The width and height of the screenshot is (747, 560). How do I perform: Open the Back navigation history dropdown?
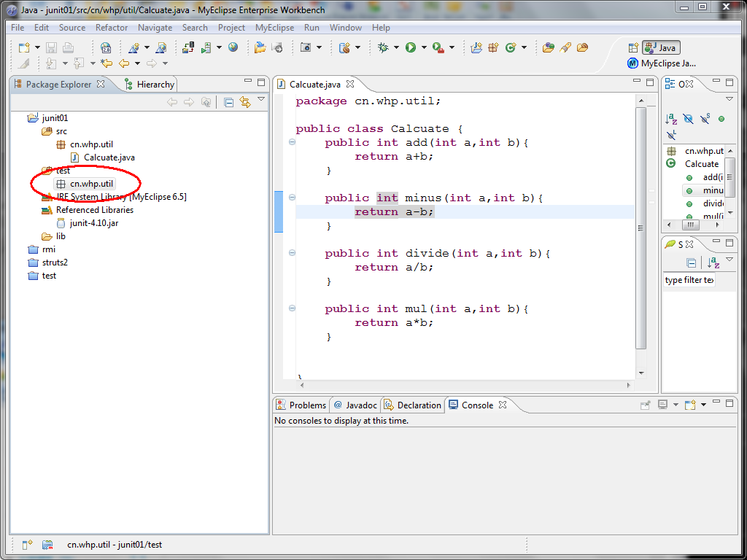tap(137, 63)
